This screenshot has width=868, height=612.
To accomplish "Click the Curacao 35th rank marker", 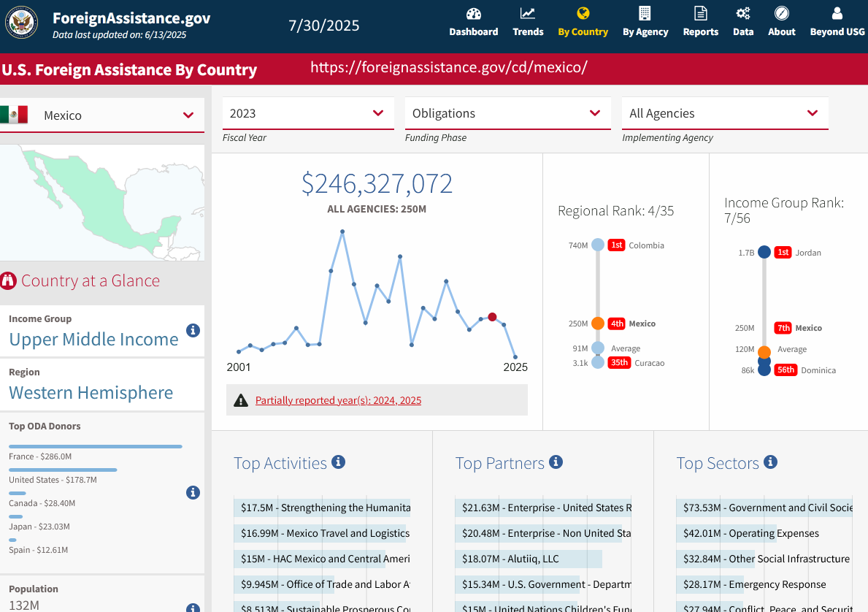I will tap(598, 363).
